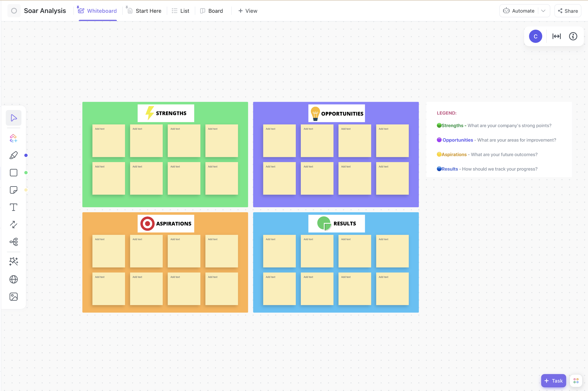Screen dimensions: 588x391
Task: Open the Start Here page
Action: click(148, 11)
